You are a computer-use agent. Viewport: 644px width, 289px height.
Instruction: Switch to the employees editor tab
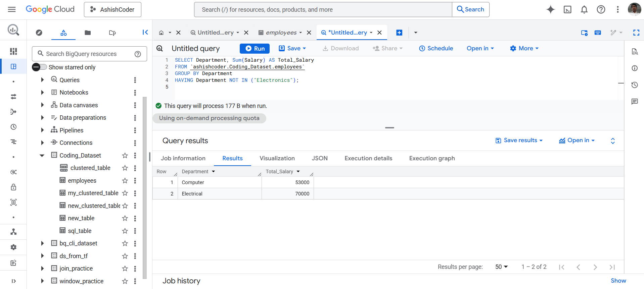point(281,33)
